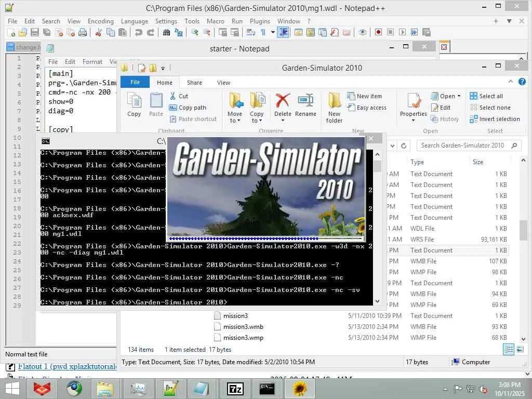Click the sunflower Garden-Simulator taskbar icon
532x399 pixels.
pyautogui.click(x=300, y=389)
